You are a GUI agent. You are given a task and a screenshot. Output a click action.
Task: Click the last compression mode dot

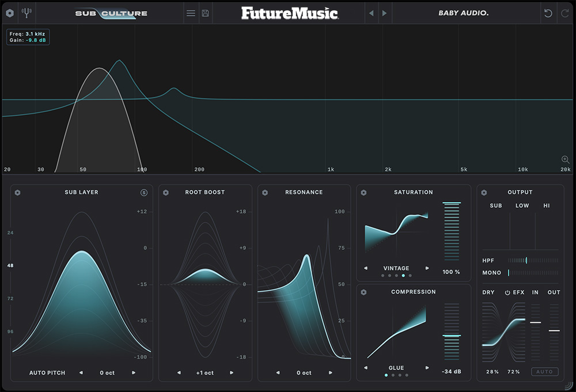tap(407, 375)
